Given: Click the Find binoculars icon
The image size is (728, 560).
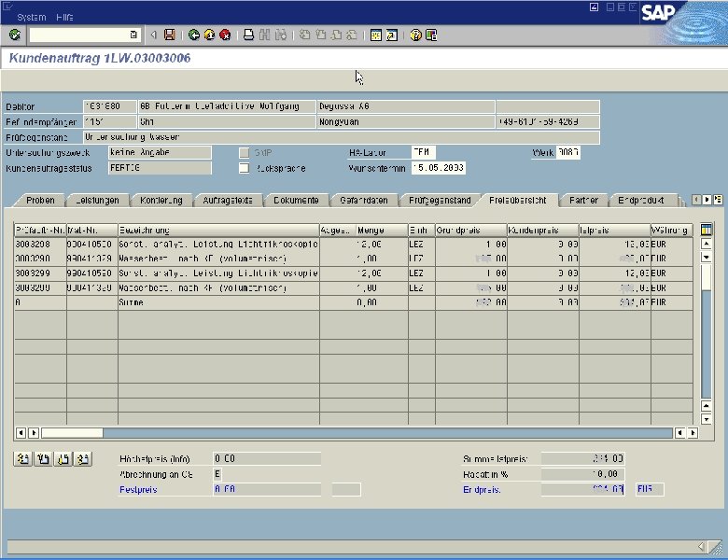Looking at the screenshot, I should tap(265, 35).
